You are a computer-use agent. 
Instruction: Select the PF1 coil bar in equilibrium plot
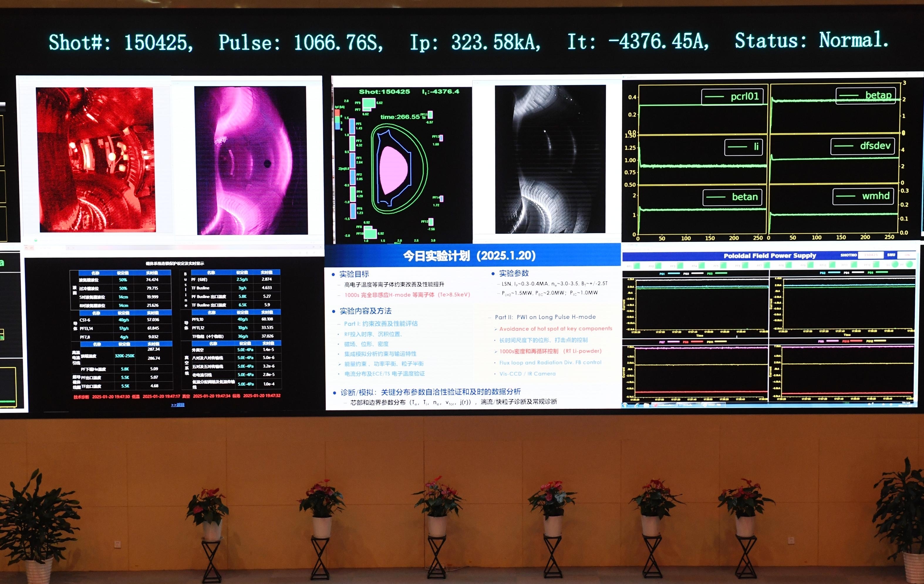tap(353, 161)
